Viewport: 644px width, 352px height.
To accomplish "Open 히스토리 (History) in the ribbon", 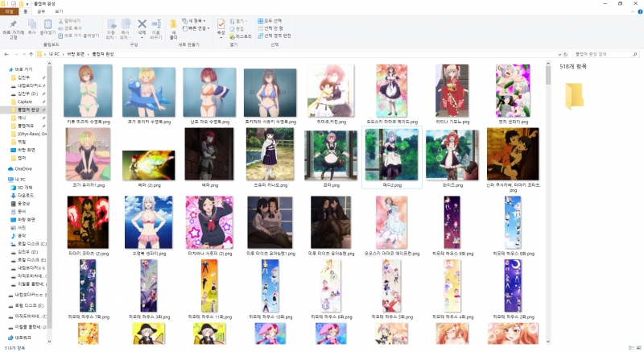I will pyautogui.click(x=242, y=36).
